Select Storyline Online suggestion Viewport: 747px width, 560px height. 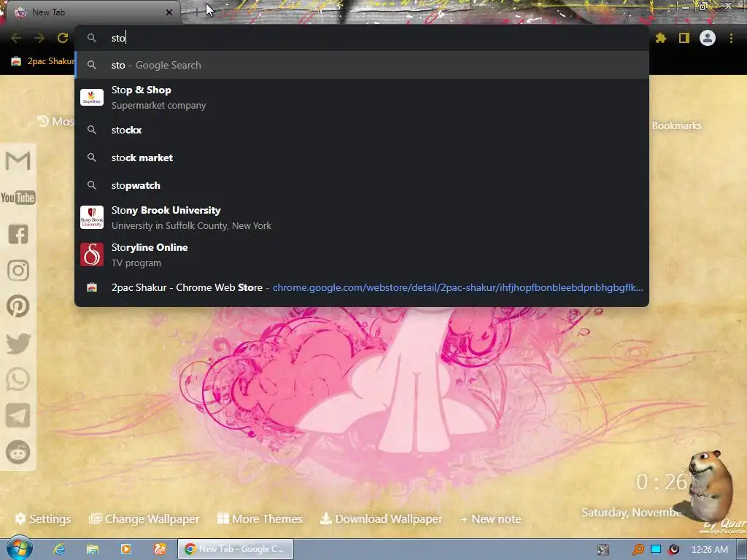362,254
